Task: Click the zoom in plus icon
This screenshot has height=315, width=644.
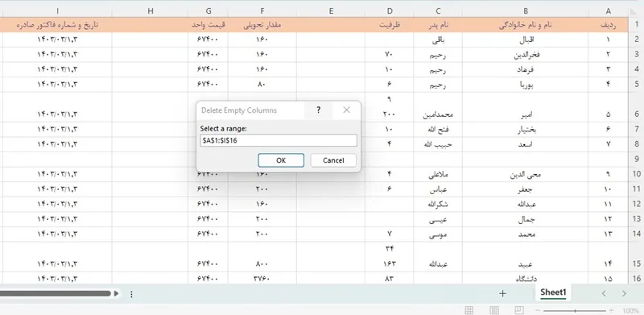Action: [x=612, y=310]
